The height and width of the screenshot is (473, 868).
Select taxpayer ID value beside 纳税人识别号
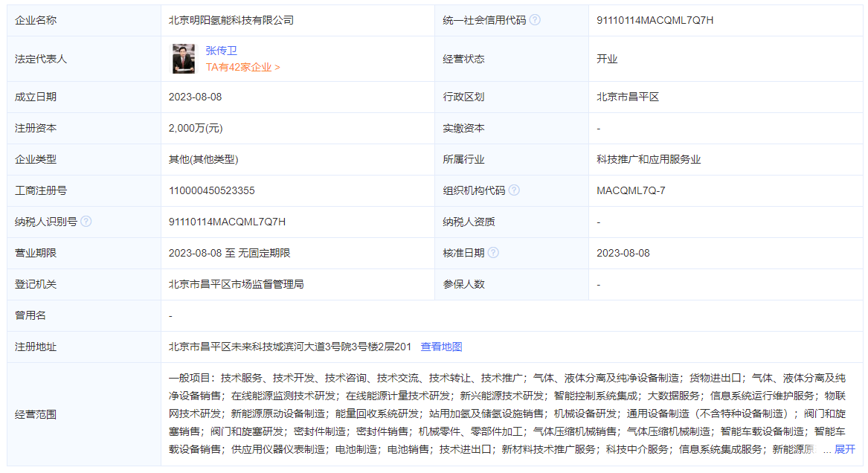(227, 222)
